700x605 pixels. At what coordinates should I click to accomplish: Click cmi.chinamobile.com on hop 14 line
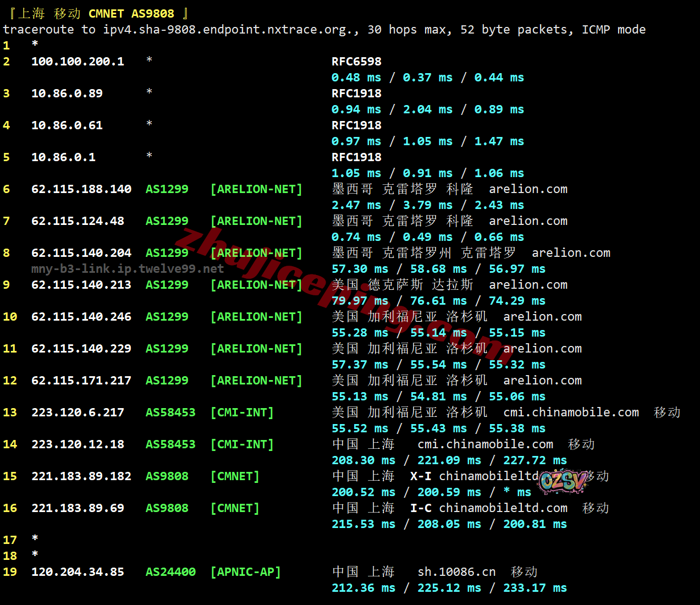coord(485,444)
